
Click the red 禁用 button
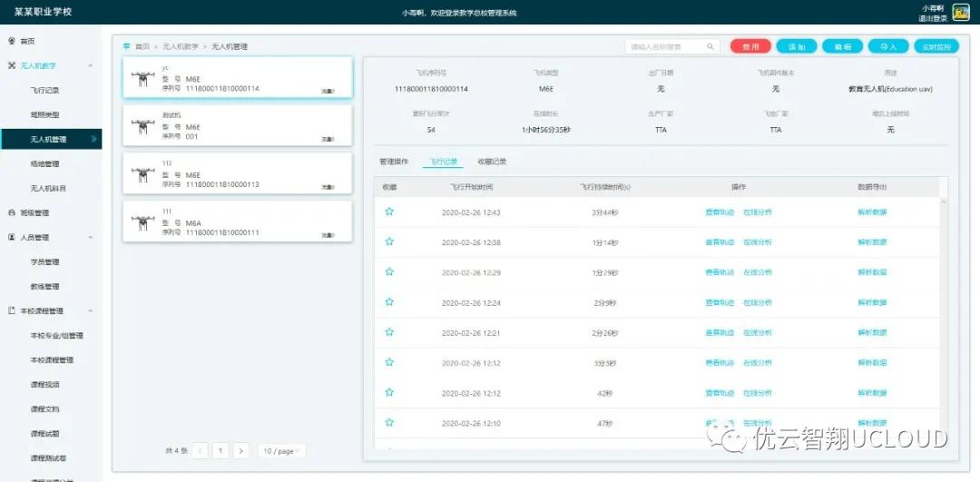[x=750, y=46]
